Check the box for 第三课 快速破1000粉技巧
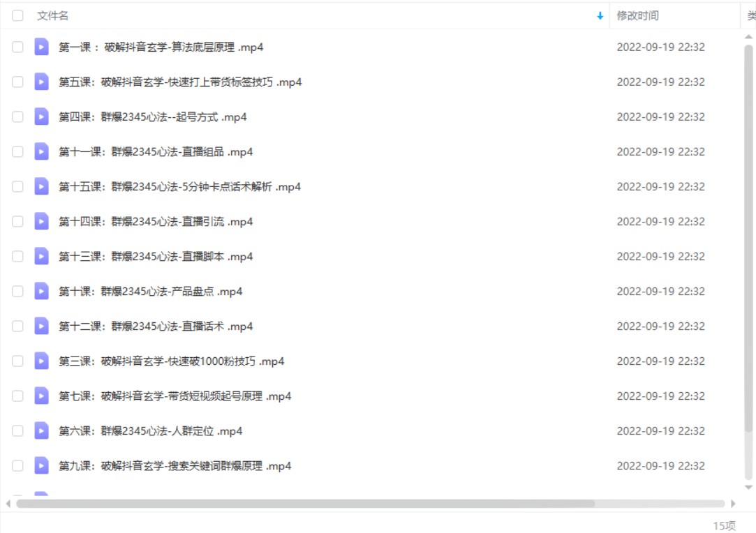Screen dimensions: 756x533 (x=18, y=361)
